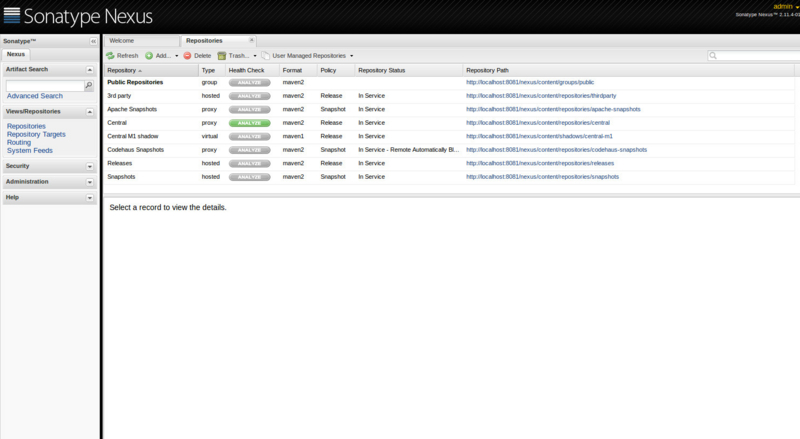Click the Refresh icon in toolbar
Image resolution: width=800 pixels, height=439 pixels.
coord(110,56)
